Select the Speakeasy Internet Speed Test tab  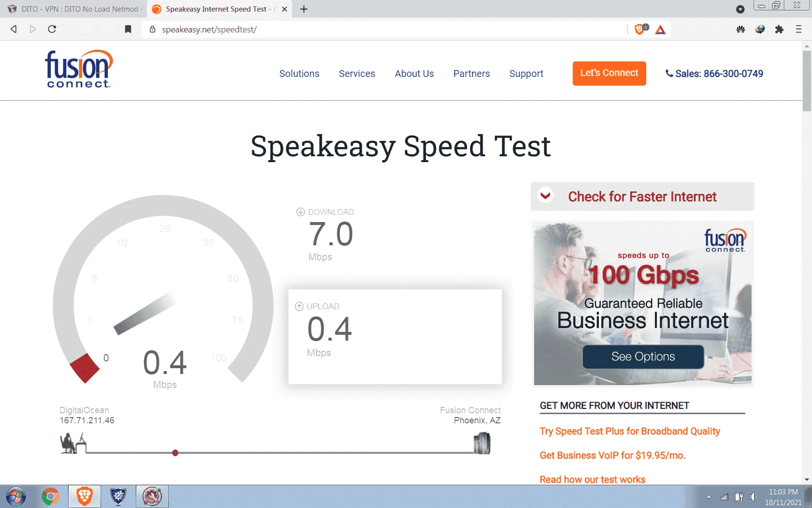tap(219, 9)
